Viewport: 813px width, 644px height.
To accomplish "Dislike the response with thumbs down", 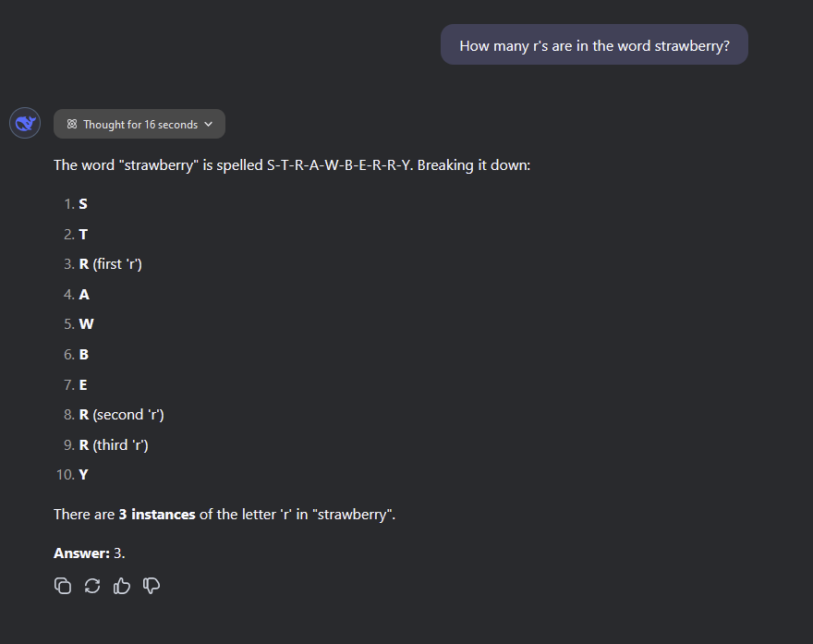I will pyautogui.click(x=152, y=586).
